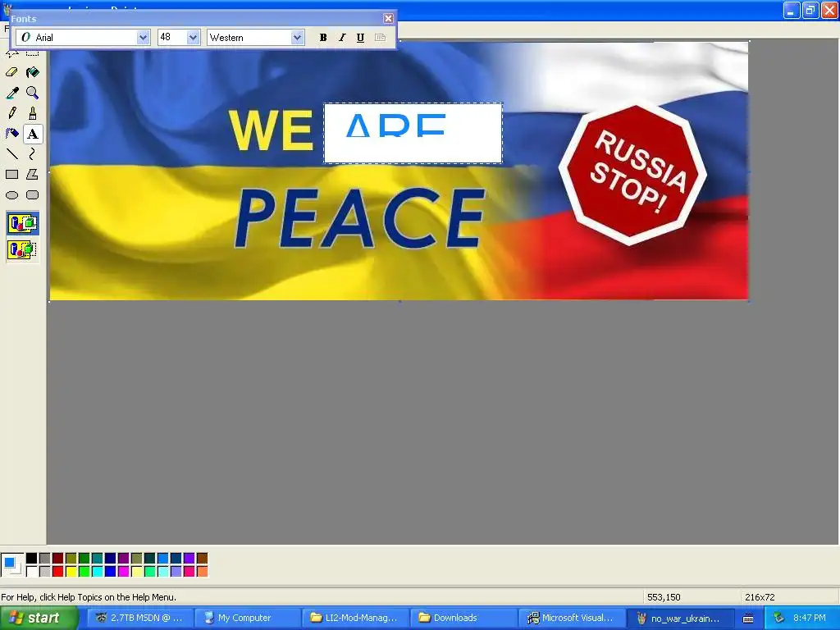Click the 216x72 size readout in status bar
The height and width of the screenshot is (630, 840).
[760, 597]
